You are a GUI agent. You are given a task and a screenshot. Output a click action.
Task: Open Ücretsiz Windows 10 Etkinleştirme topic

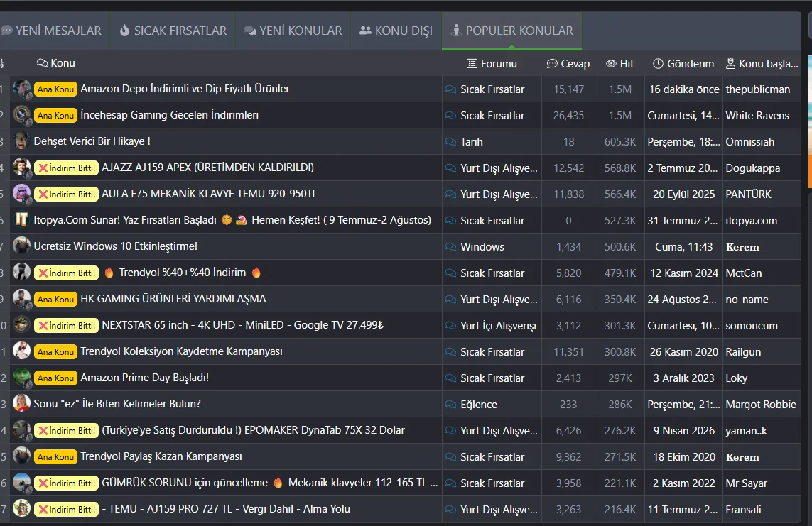116,246
